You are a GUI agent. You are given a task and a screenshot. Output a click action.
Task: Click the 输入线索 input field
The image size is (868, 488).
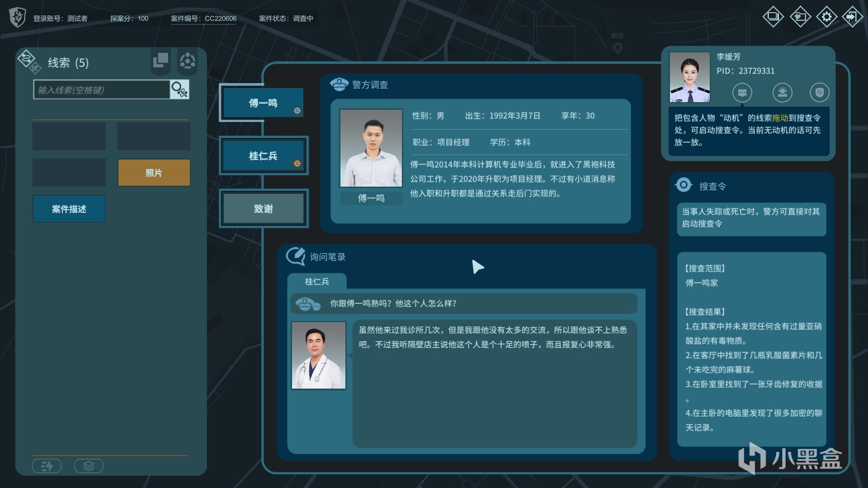[102, 90]
